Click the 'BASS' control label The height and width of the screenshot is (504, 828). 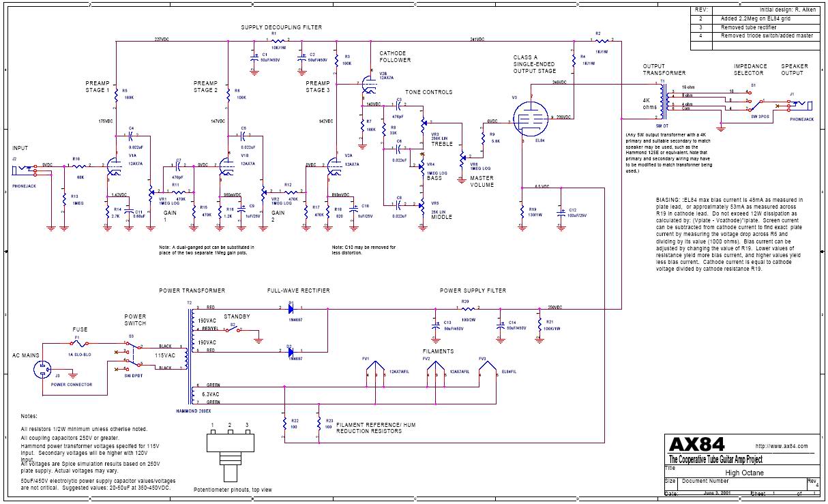[434, 178]
